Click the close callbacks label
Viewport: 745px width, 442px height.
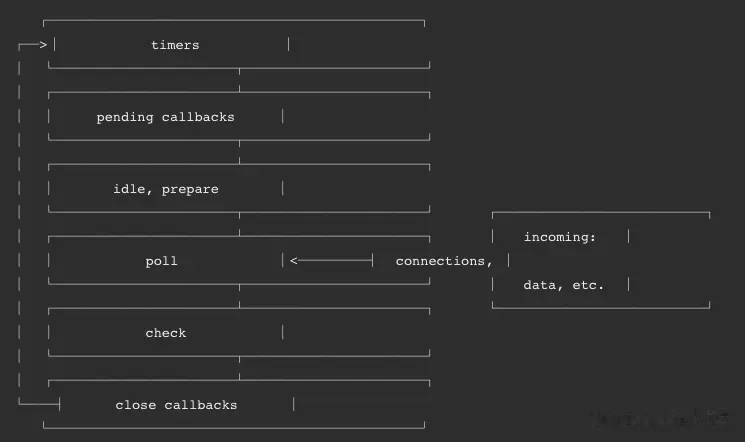(176, 405)
